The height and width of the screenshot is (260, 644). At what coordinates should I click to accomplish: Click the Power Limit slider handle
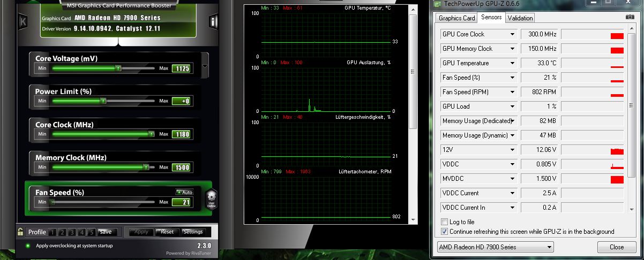(103, 101)
